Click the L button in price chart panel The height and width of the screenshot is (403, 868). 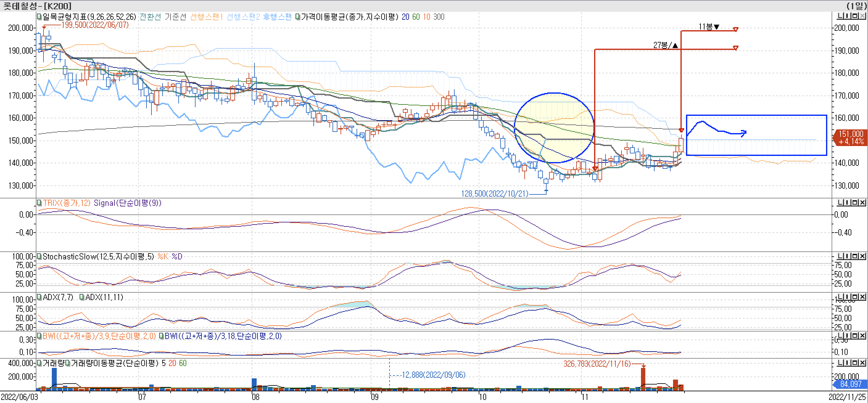click(840, 16)
